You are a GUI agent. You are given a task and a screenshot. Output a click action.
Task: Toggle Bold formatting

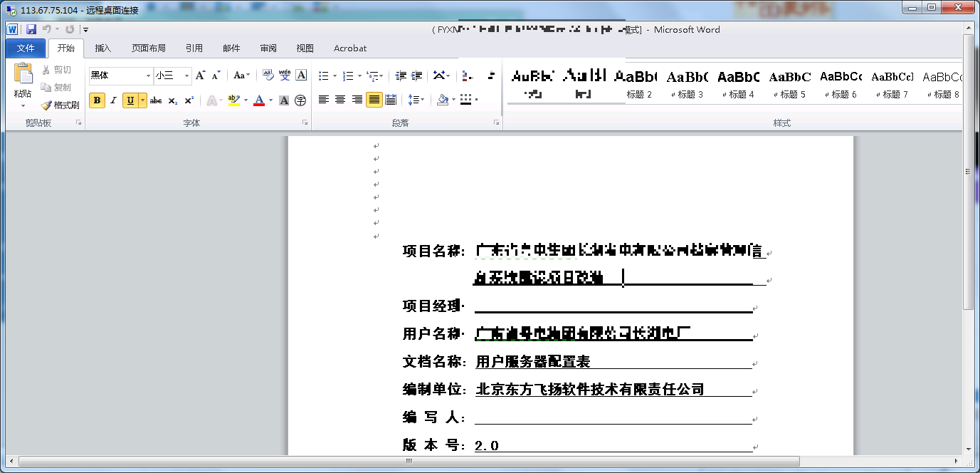[97, 100]
